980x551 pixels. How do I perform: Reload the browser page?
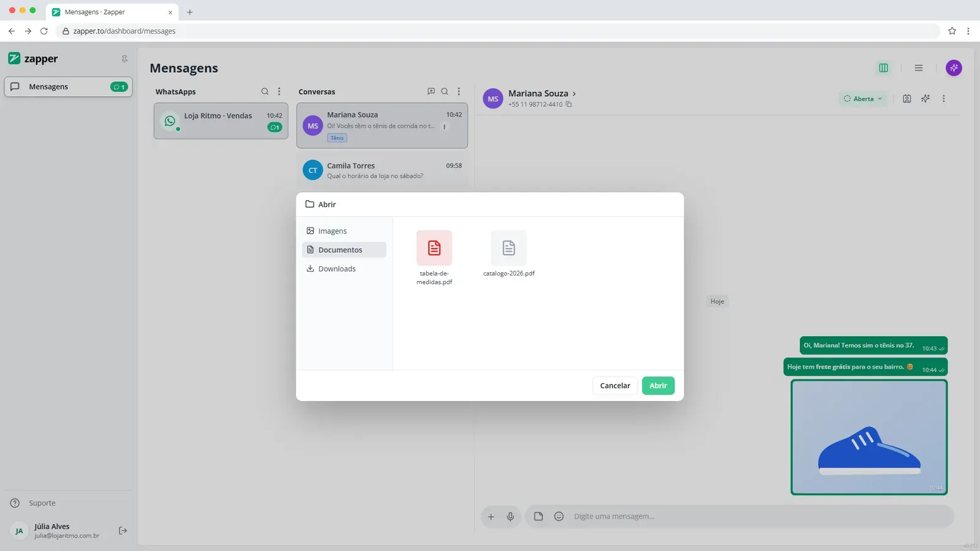tap(44, 31)
